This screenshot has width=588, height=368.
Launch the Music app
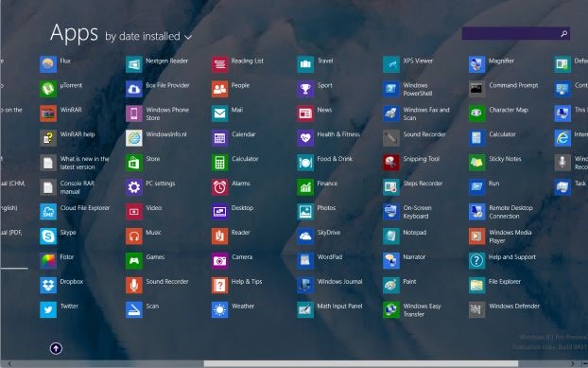pyautogui.click(x=134, y=237)
